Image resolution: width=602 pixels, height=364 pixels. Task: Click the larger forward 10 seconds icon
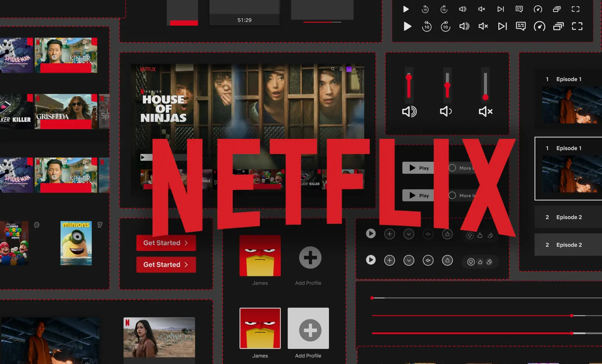pyautogui.click(x=445, y=26)
